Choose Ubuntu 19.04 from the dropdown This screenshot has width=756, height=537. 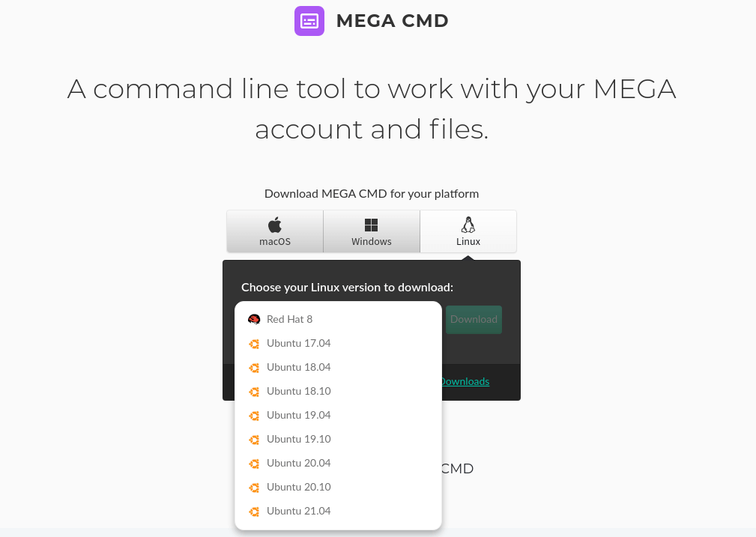click(299, 415)
